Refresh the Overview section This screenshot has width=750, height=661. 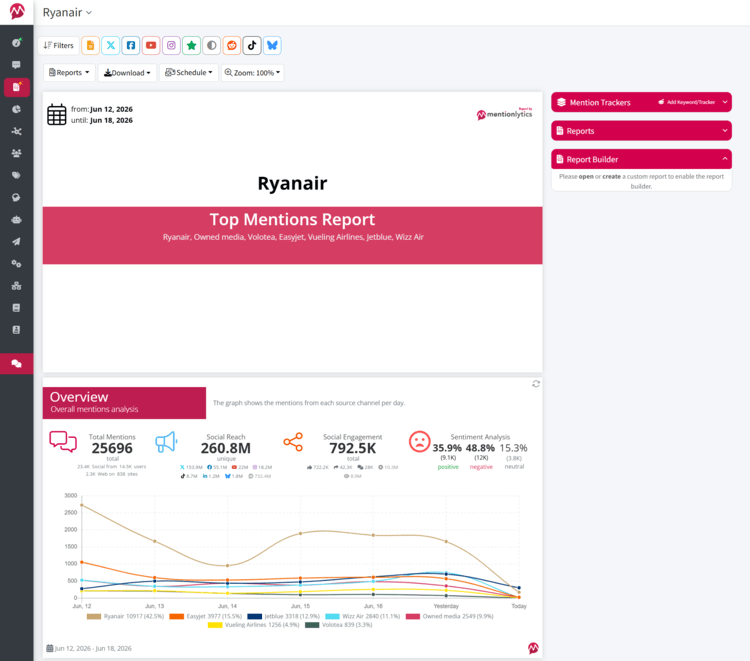click(536, 384)
